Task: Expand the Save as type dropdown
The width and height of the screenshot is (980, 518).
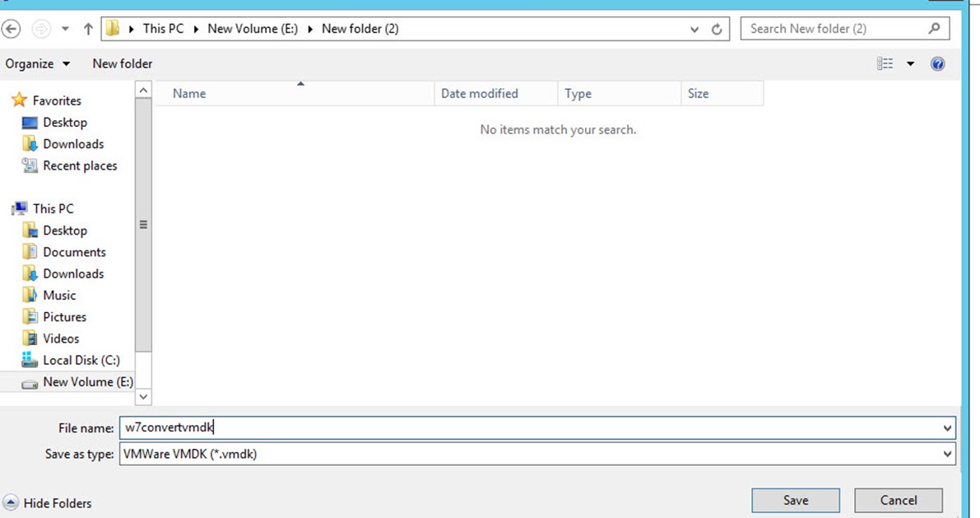Action: (x=948, y=454)
